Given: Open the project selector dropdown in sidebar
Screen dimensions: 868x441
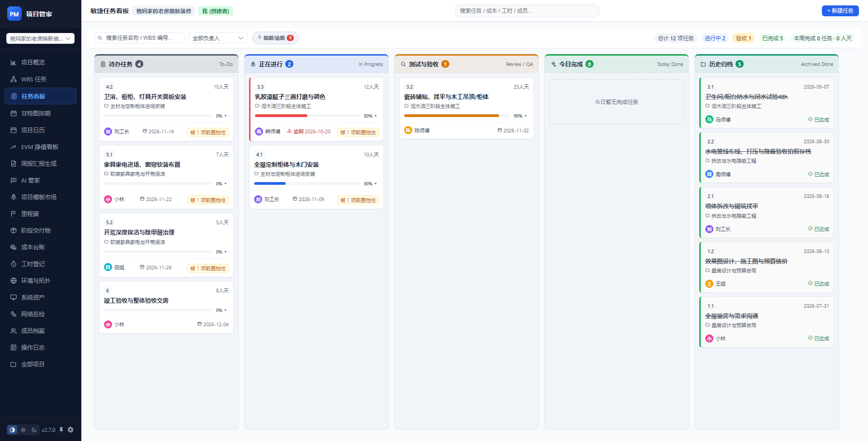Looking at the screenshot, I should click(40, 38).
